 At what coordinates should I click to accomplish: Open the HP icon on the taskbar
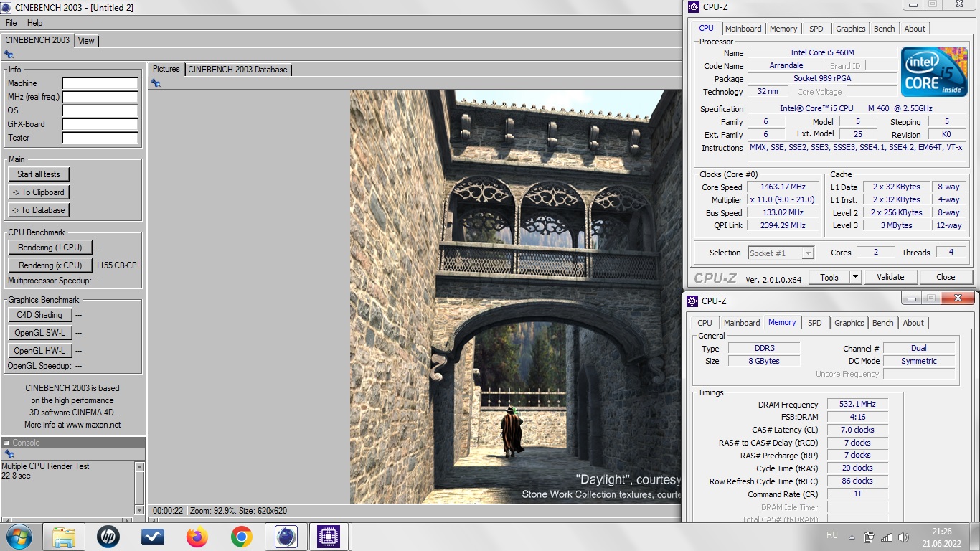click(x=108, y=537)
